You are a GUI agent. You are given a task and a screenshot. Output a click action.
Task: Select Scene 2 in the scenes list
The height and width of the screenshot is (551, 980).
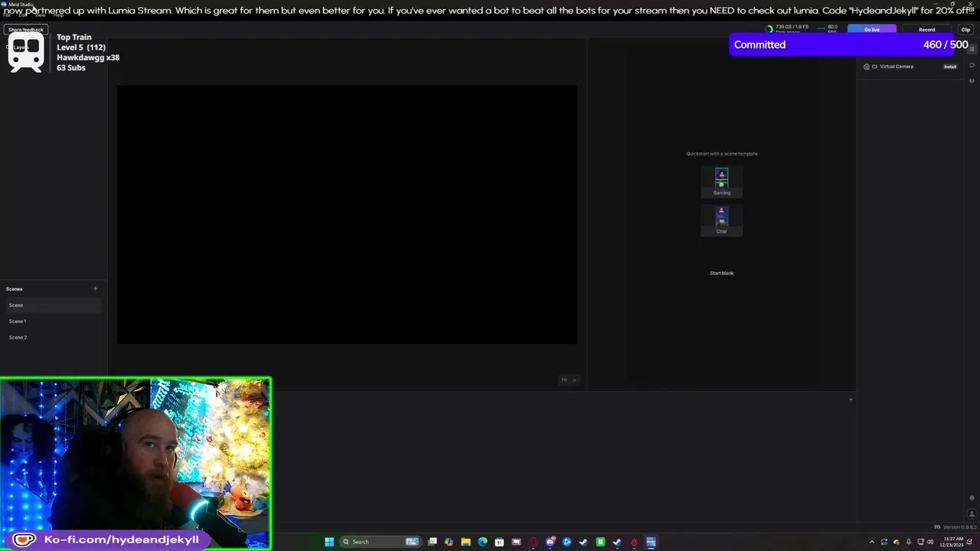click(53, 337)
